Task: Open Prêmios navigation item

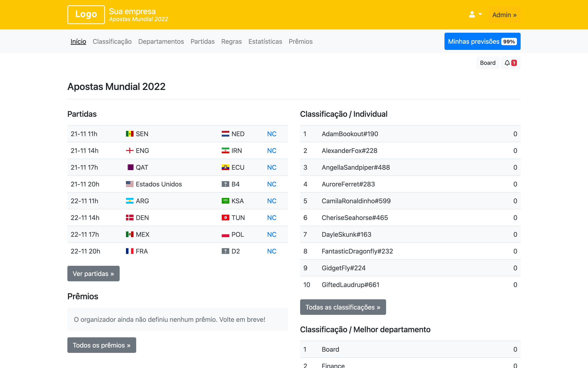Action: (301, 41)
